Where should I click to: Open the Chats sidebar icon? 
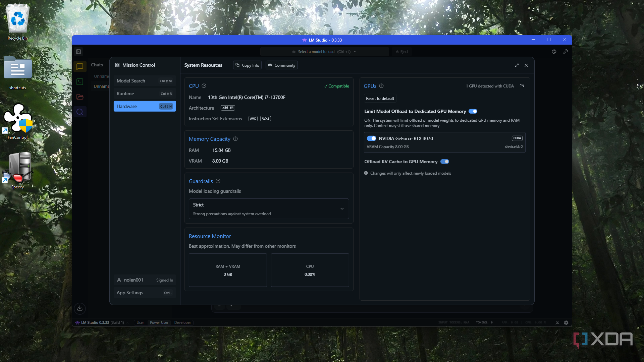80,67
